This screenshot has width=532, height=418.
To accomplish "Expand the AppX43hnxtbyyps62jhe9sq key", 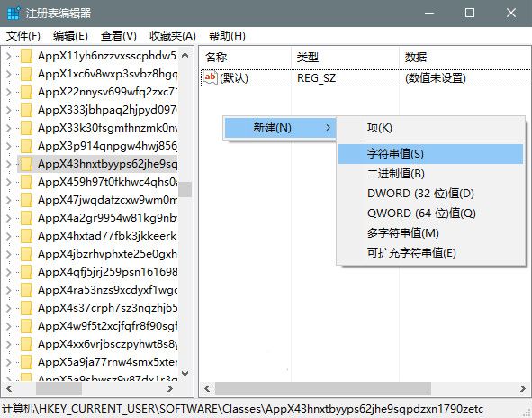I will pyautogui.click(x=9, y=164).
